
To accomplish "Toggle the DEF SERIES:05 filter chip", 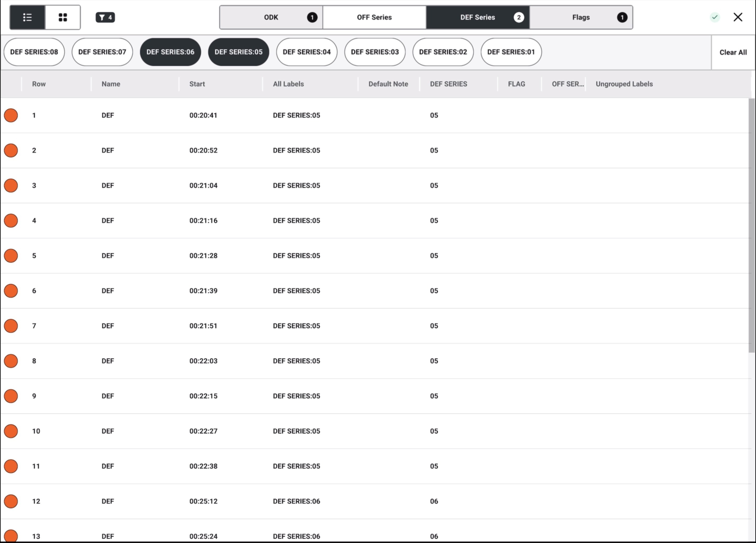I will [239, 52].
